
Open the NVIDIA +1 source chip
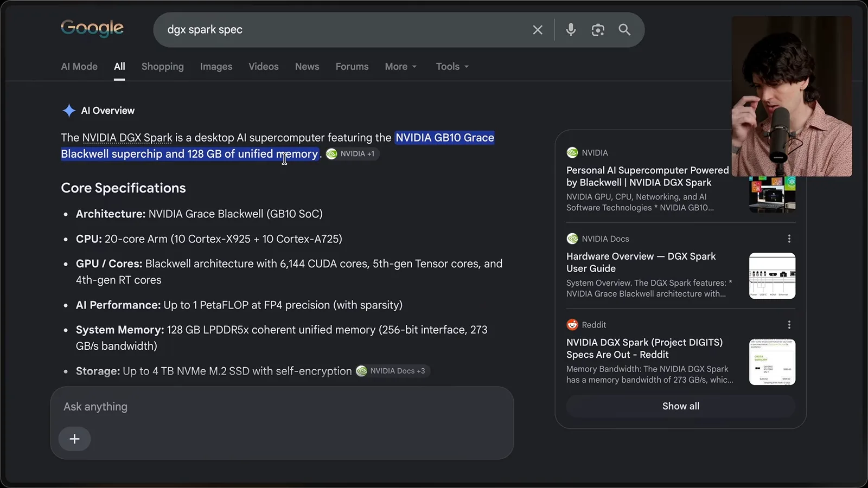tap(351, 154)
